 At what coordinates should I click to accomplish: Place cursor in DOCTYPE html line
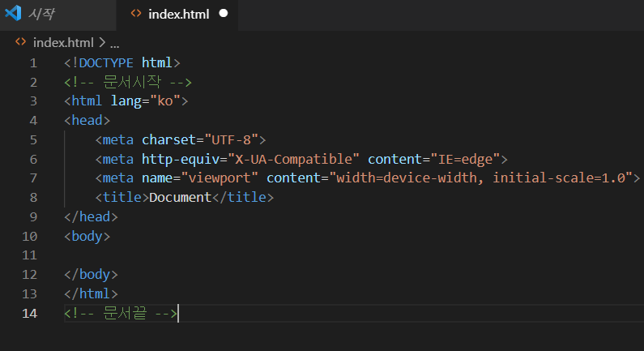tap(122, 63)
